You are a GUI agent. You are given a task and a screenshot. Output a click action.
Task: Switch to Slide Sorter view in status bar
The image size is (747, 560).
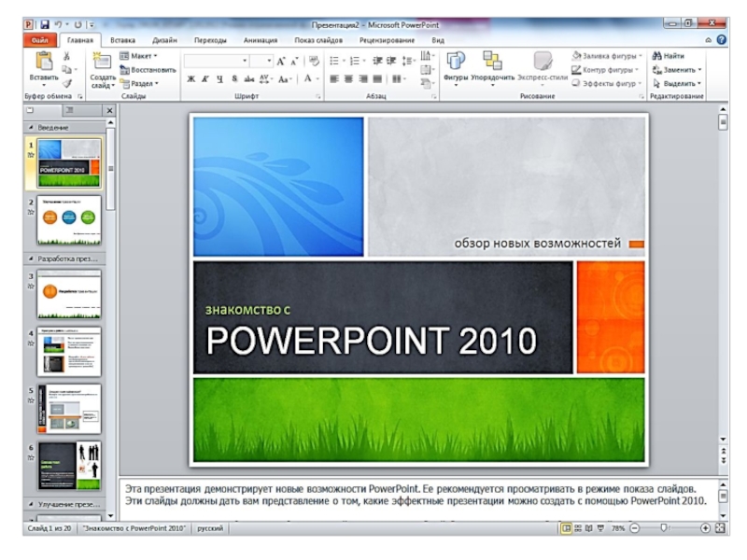578,528
